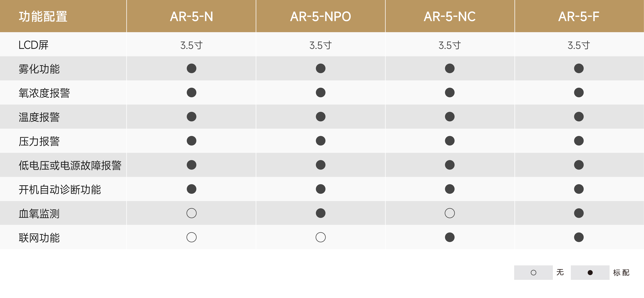Click the empty circle for AR-5-NPO 联网功能

(321, 237)
